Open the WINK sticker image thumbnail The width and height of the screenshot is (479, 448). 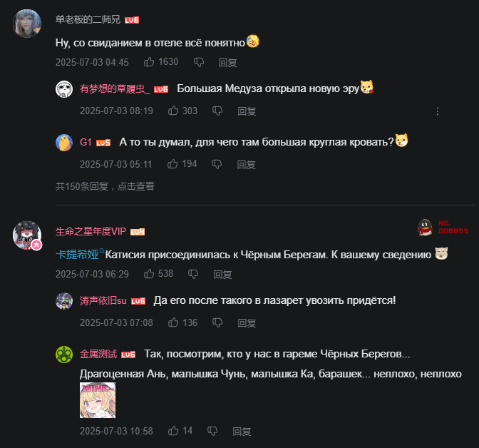tap(98, 400)
